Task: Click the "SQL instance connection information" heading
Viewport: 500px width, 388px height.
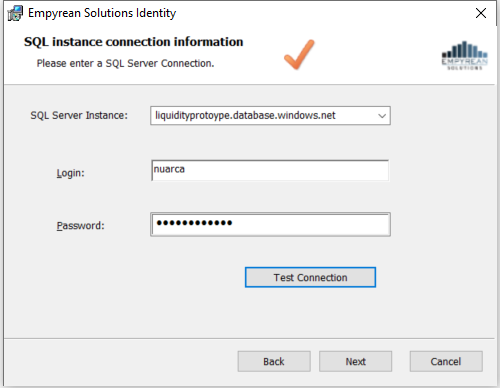Action: (133, 42)
